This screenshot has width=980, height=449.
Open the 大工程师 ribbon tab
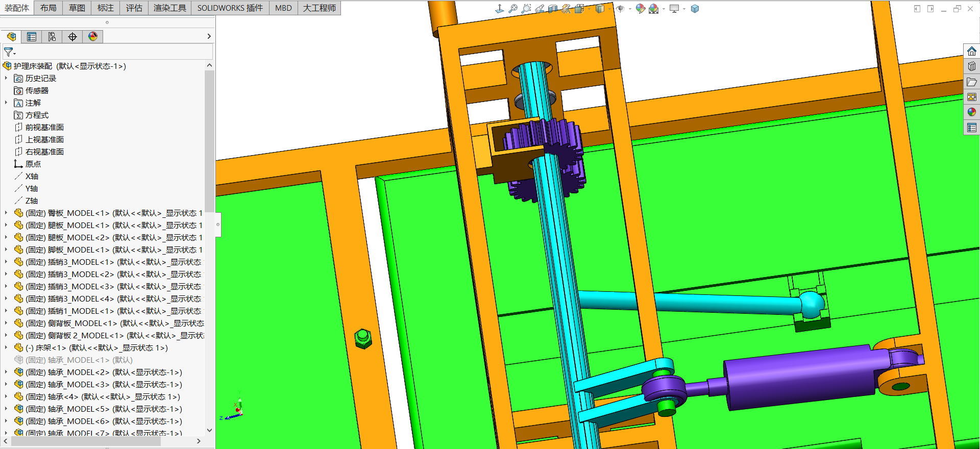[x=320, y=8]
